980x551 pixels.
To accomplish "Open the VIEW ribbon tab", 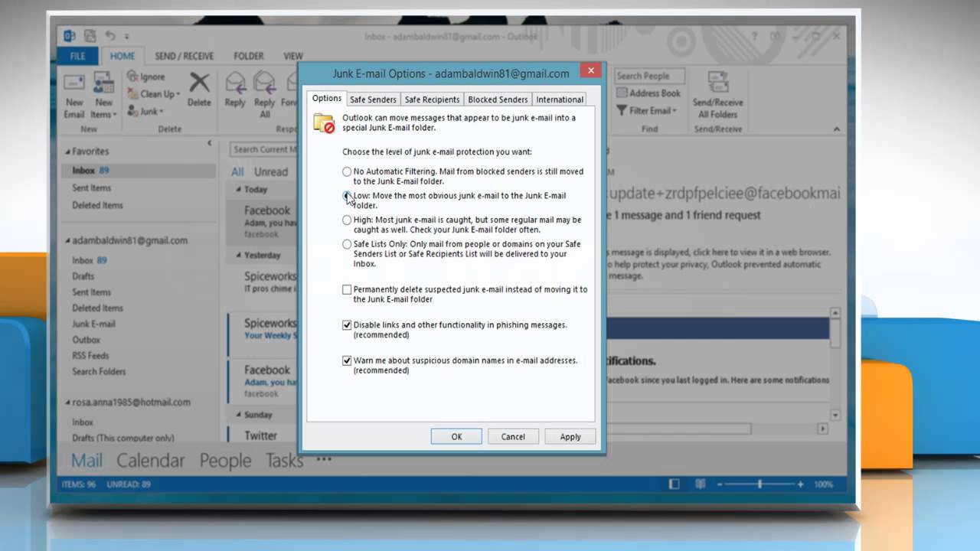I will [293, 56].
